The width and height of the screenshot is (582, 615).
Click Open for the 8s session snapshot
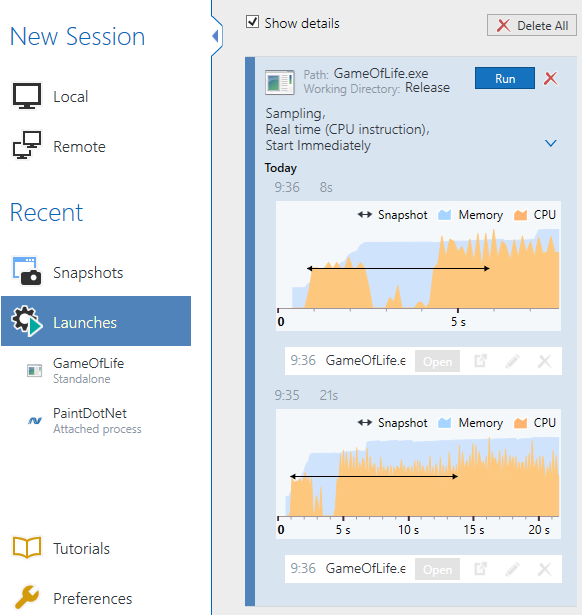point(437,361)
